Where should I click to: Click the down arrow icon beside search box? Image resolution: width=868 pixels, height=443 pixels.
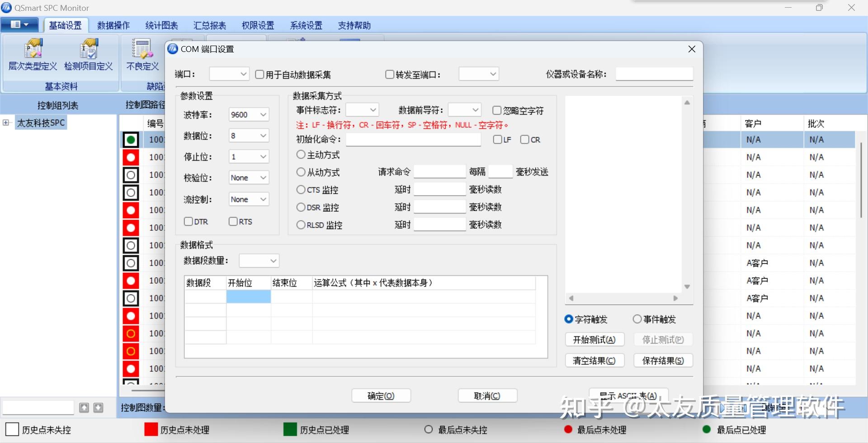98,408
